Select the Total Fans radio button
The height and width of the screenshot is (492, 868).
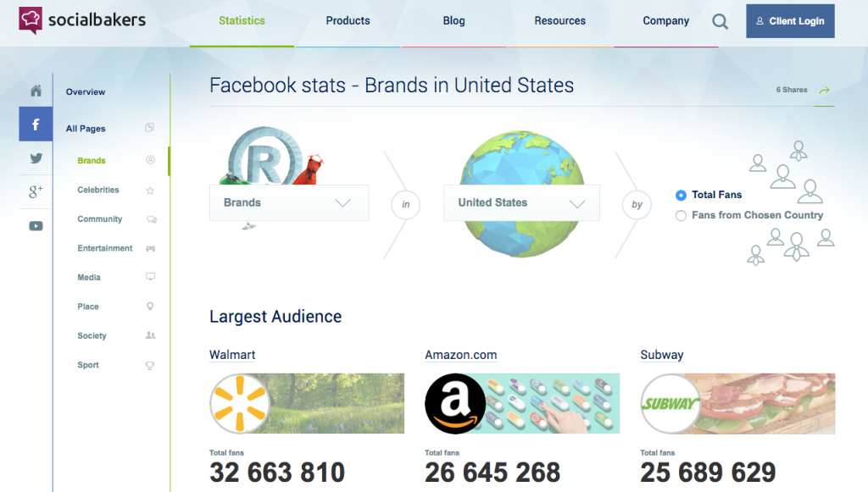681,195
